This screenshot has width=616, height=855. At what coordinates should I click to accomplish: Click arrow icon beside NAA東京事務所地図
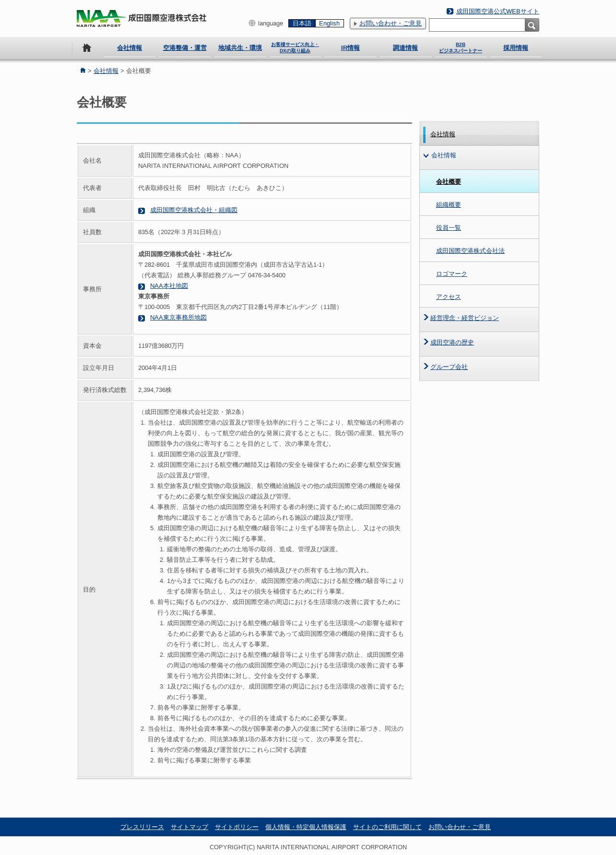coord(142,318)
